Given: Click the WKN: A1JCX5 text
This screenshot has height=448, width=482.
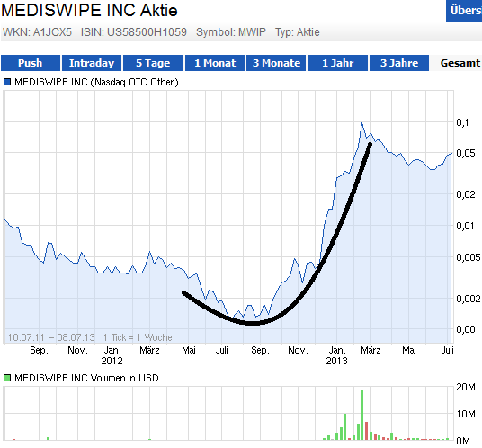Looking at the screenshot, I should tap(37, 32).
